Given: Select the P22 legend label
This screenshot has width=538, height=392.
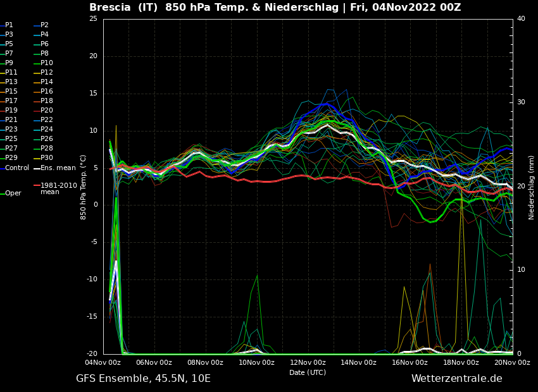Looking at the screenshot, I should [47, 120].
